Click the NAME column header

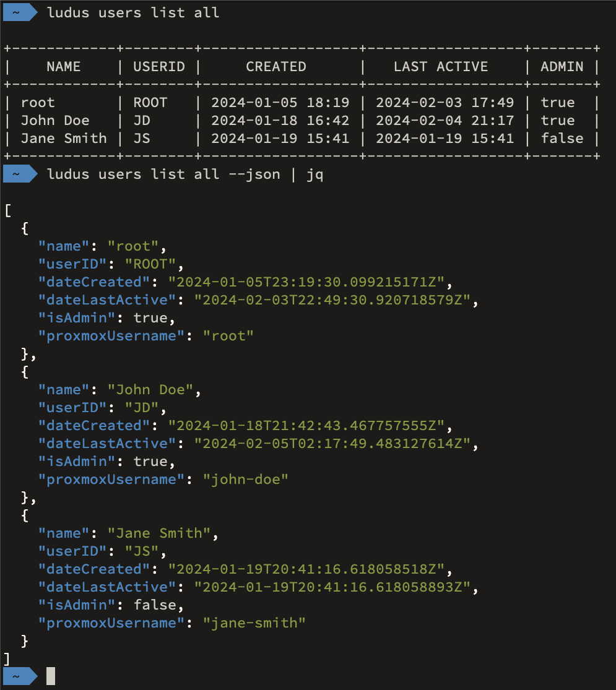[x=64, y=66]
